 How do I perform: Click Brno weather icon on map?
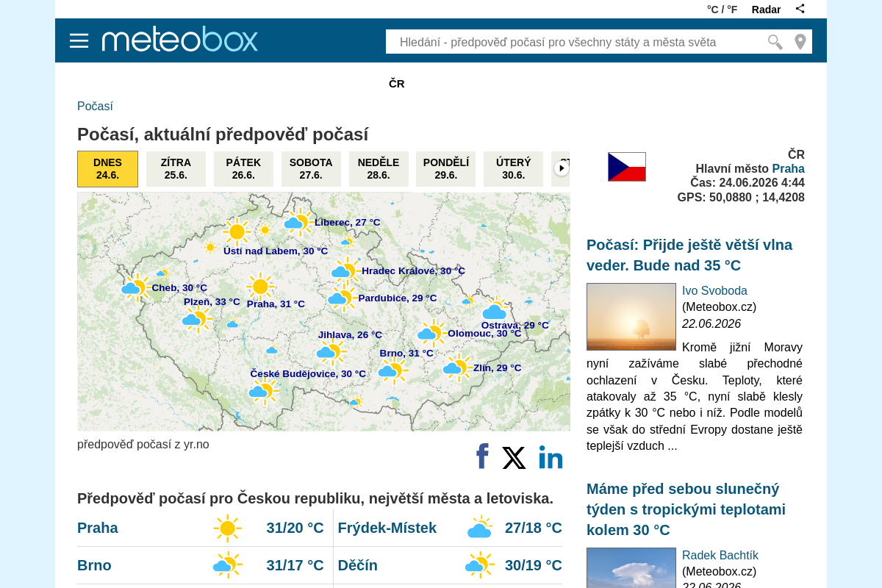(392, 370)
